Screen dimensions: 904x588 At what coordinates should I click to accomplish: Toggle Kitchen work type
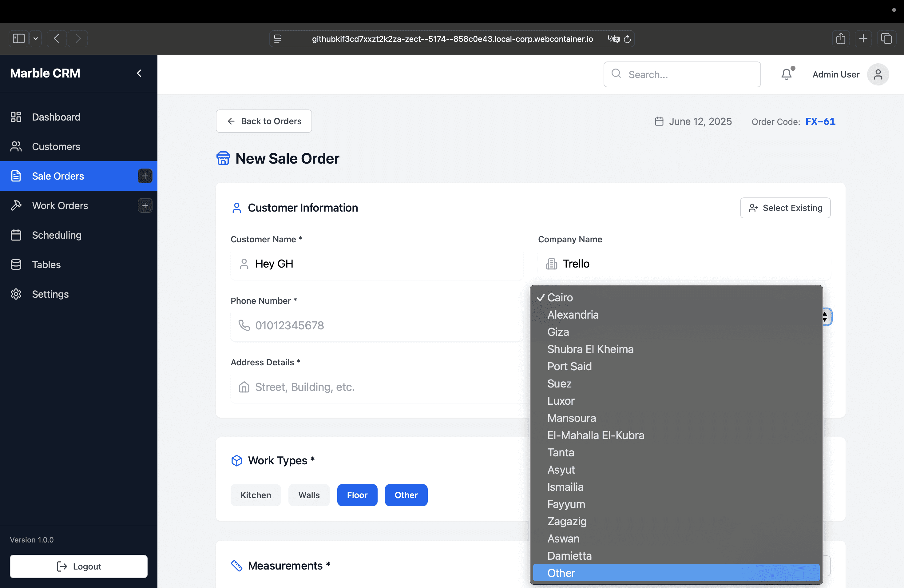(x=256, y=495)
